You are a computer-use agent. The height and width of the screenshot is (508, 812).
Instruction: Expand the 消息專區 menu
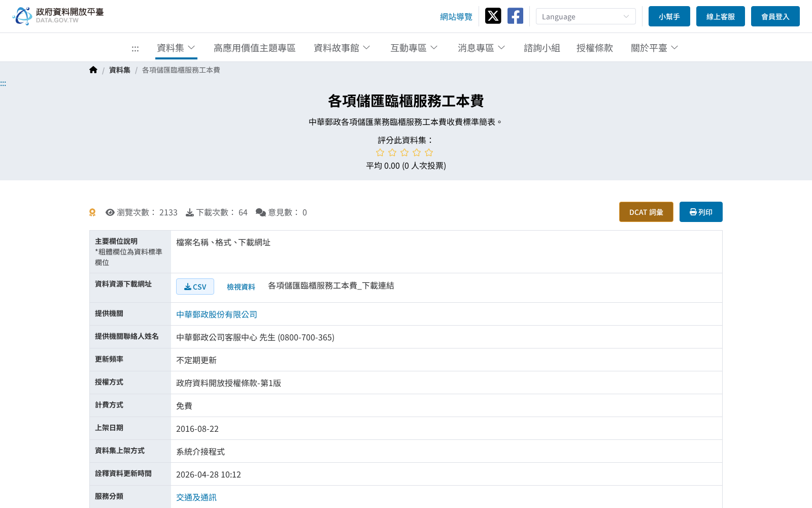481,48
